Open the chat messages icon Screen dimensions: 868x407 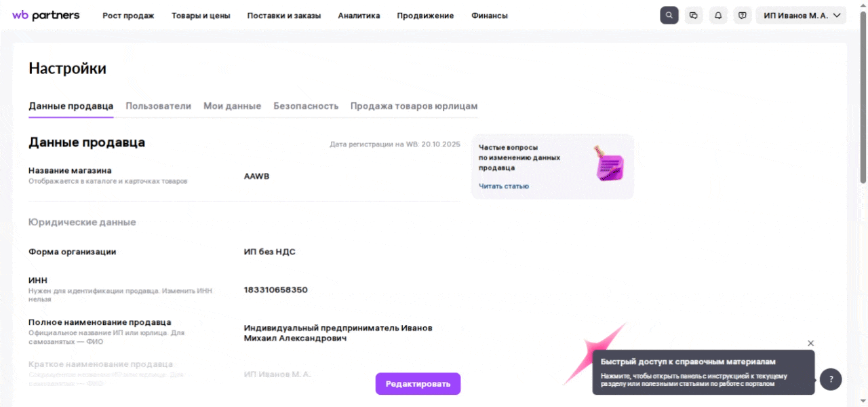click(694, 16)
